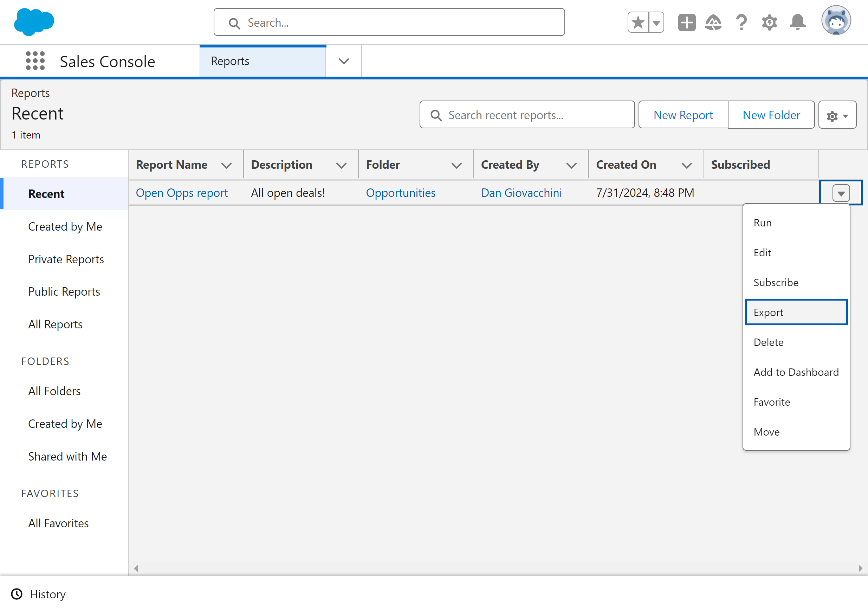Open the Help question mark icon
Image resolution: width=868 pixels, height=611 pixels.
point(742,22)
